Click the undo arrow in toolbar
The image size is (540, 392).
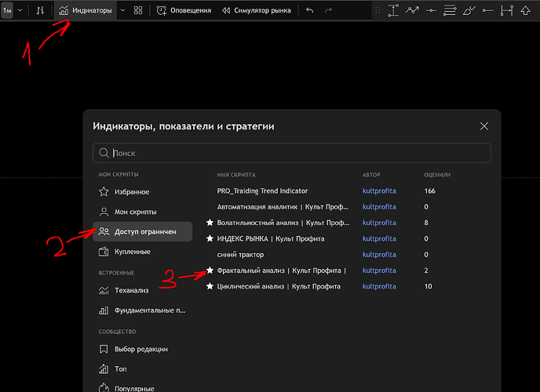point(309,11)
